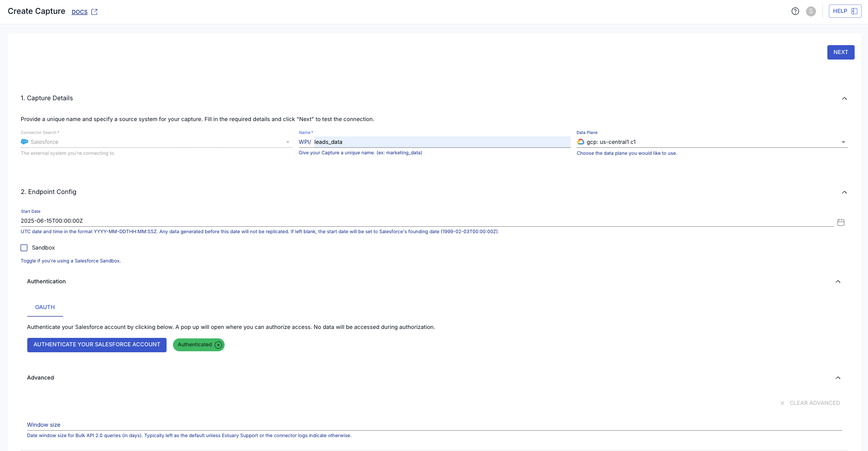Collapse the Endpoint Config section
This screenshot has width=868, height=451.
(844, 192)
